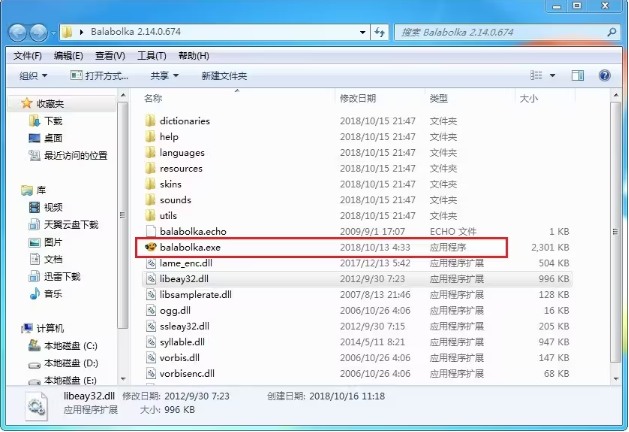The image size is (629, 432).
Task: Click the lame_enc.dll file icon
Action: pos(150,263)
